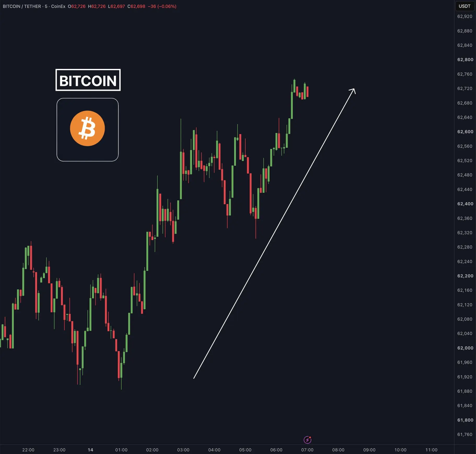Click the 5 minute interval indicator

point(46,6)
